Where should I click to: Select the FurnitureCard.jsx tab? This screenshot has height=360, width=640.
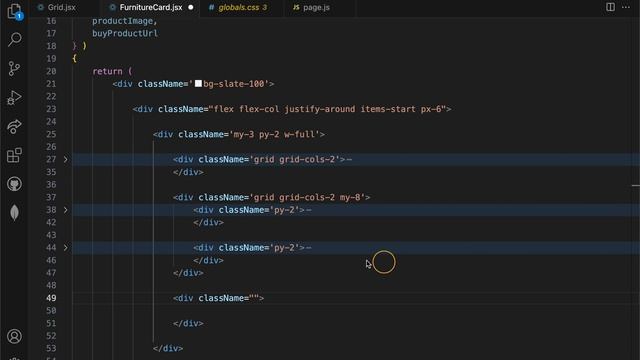click(151, 7)
